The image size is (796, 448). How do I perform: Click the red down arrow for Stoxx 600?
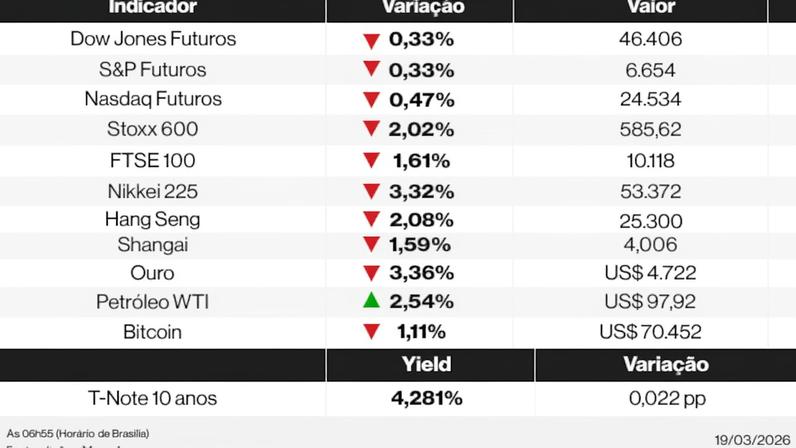[372, 129]
